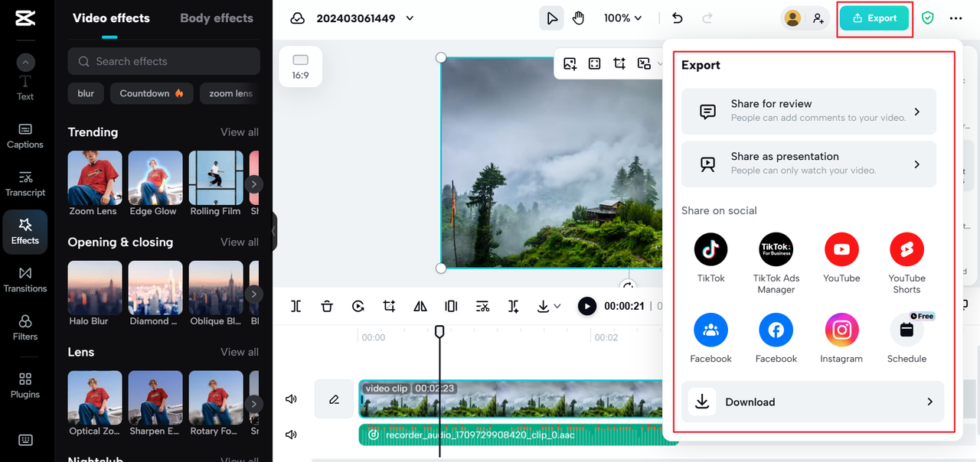This screenshot has width=980, height=462.
Task: Mute the video clip track
Action: pyautogui.click(x=291, y=399)
